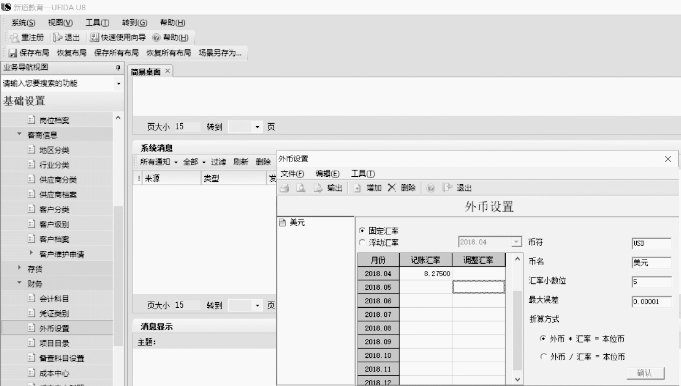
Task: Open 供应商档案 in navigation tree
Action: pyautogui.click(x=58, y=195)
